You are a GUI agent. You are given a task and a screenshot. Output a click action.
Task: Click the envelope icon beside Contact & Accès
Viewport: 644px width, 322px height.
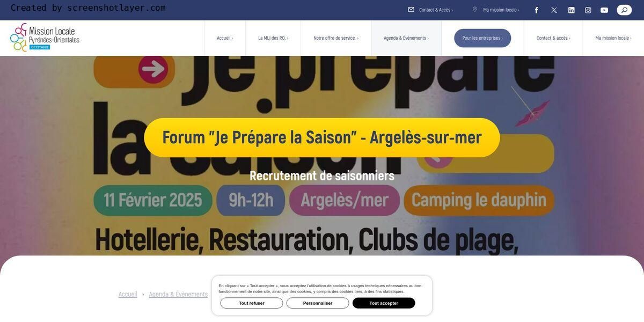pyautogui.click(x=411, y=10)
